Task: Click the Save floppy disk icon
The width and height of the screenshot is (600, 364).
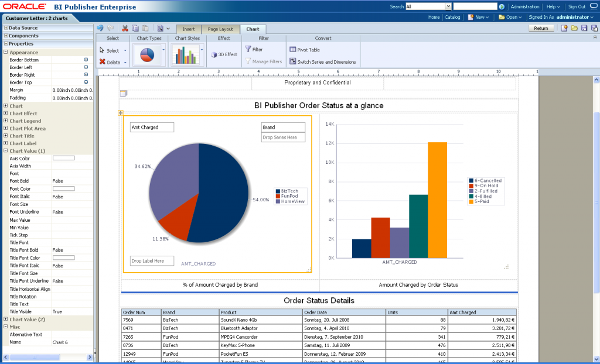Action: coord(584,28)
